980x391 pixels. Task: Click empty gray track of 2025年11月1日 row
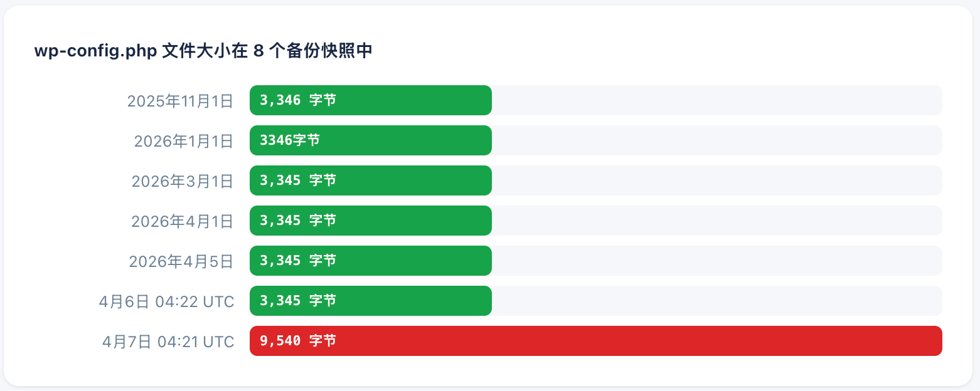715,100
